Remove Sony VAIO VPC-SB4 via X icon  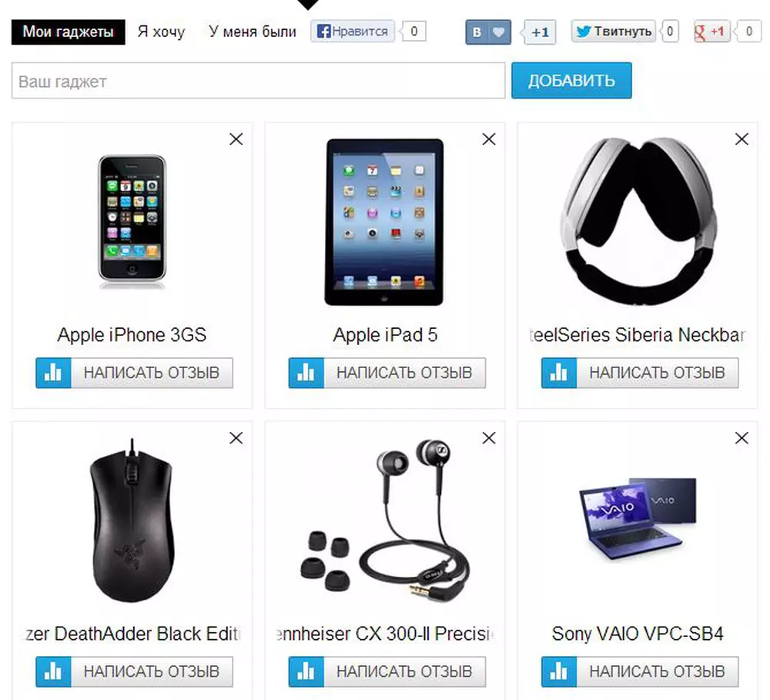[742, 438]
